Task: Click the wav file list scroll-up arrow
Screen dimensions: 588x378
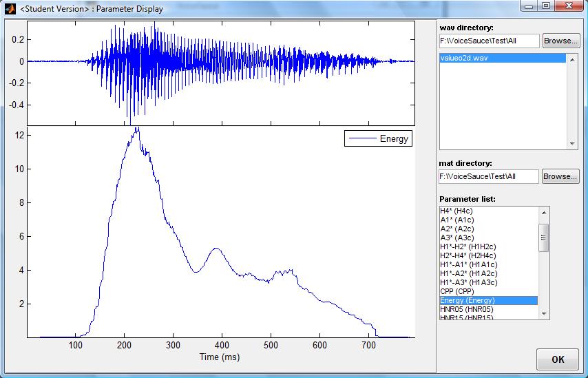Action: [x=571, y=59]
